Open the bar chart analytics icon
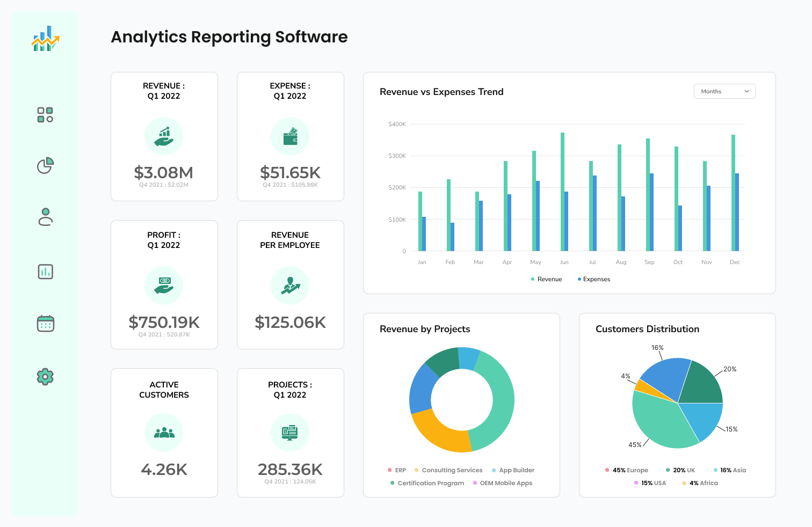 (46, 272)
